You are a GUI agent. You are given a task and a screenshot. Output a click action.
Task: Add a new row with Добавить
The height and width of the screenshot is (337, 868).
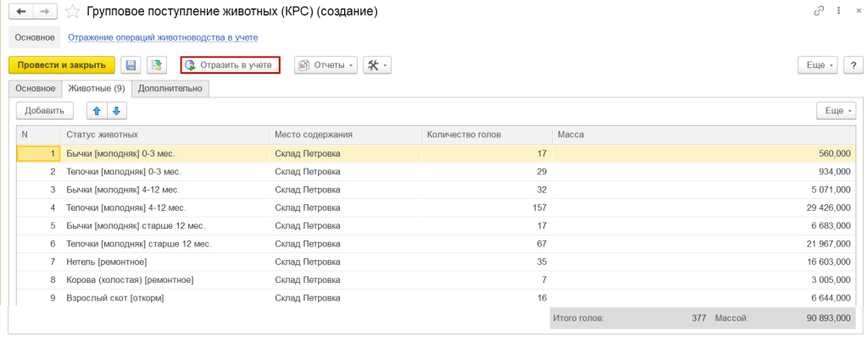tap(45, 111)
